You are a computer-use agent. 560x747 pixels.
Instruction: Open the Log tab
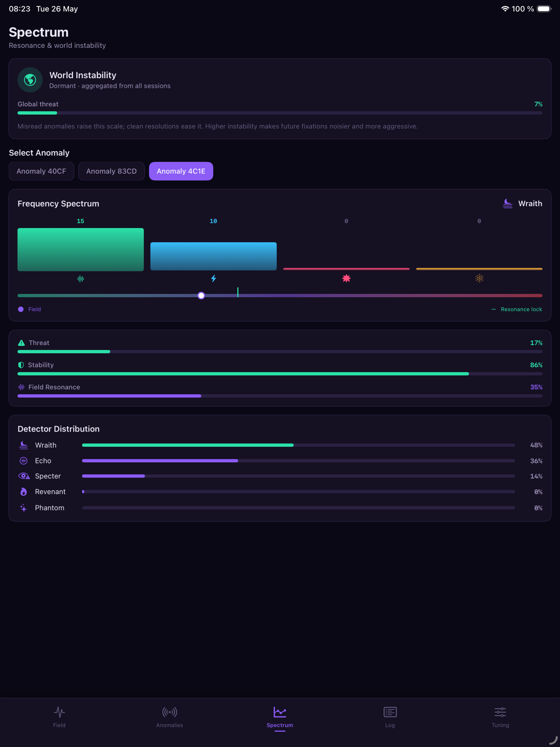pyautogui.click(x=390, y=717)
